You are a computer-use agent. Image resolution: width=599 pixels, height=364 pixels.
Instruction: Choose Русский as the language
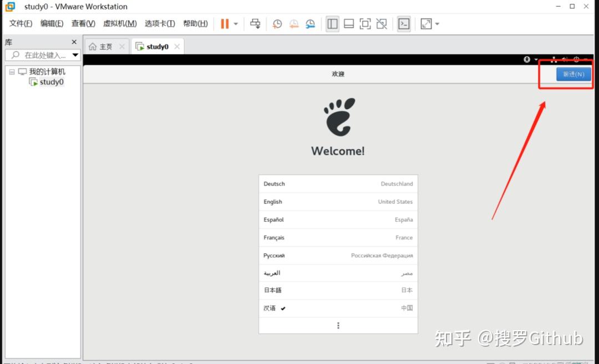(338, 255)
